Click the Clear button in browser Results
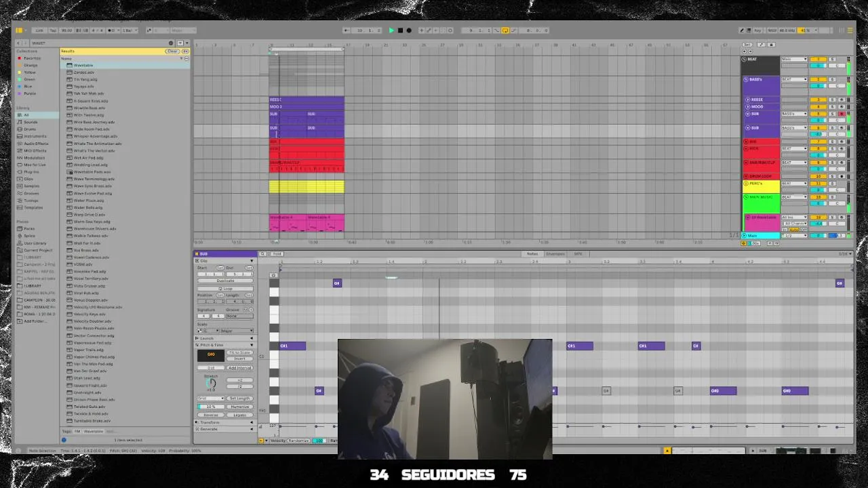868x488 pixels. pyautogui.click(x=173, y=51)
